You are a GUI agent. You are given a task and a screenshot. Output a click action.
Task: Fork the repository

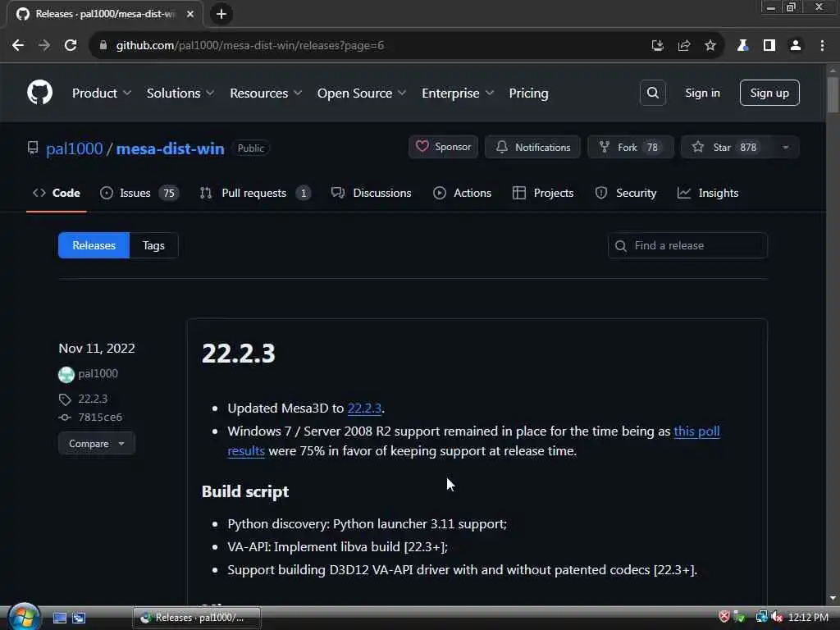coord(631,148)
